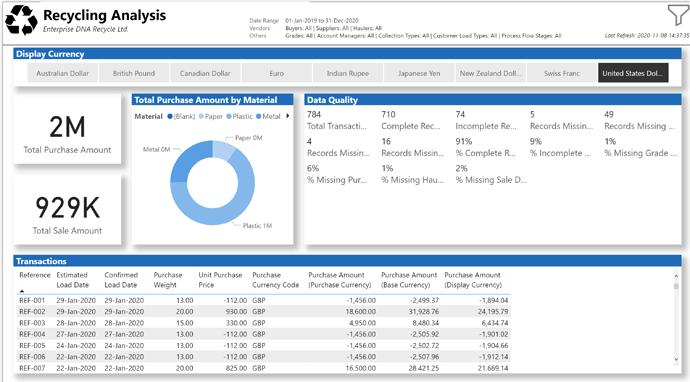This screenshot has height=382, width=690.
Task: Select British Pound currency
Action: tap(134, 73)
